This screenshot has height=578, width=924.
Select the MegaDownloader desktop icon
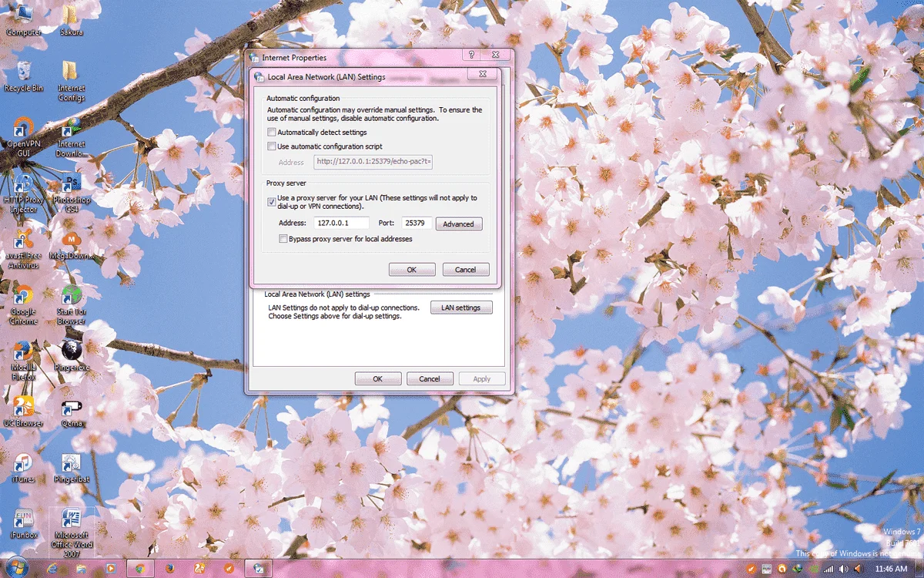(71, 244)
